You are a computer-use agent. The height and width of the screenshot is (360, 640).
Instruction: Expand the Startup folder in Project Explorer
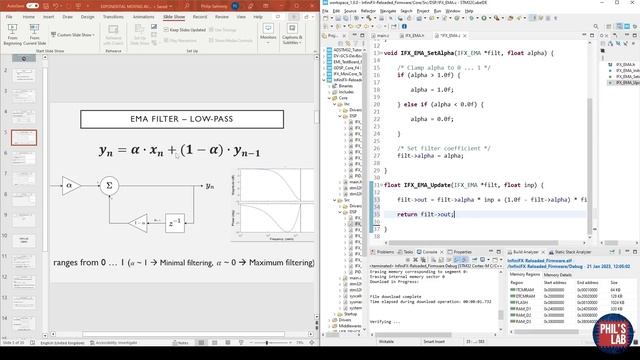[x=335, y=314]
